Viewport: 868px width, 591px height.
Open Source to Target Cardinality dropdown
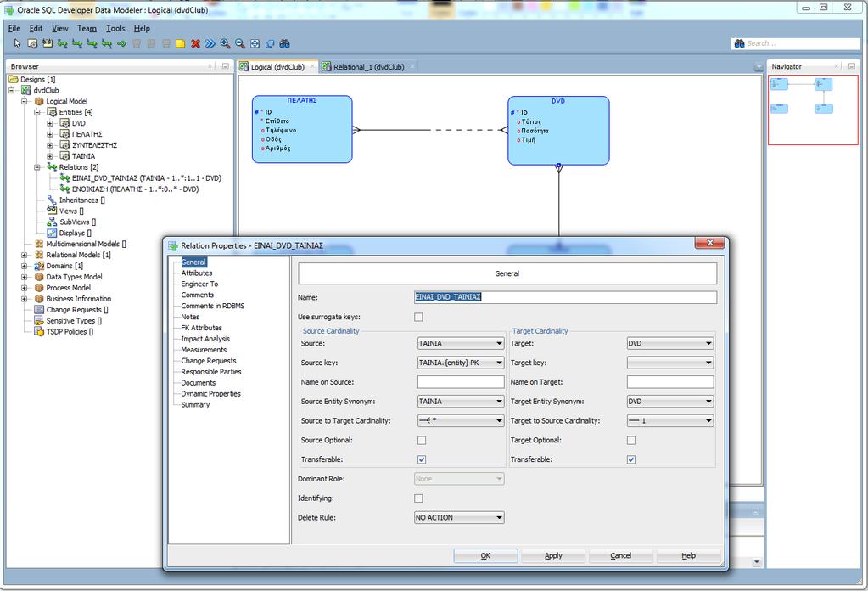461,421
